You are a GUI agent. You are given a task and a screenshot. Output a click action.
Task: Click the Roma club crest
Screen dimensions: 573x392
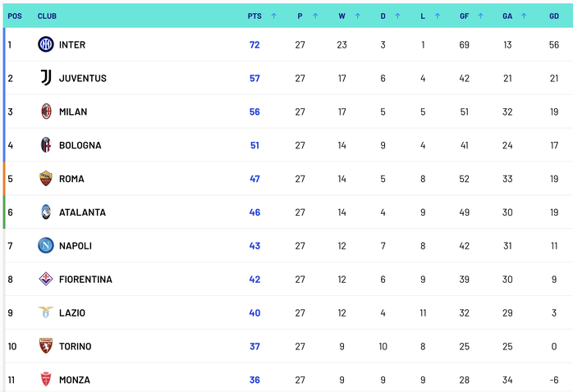click(46, 179)
